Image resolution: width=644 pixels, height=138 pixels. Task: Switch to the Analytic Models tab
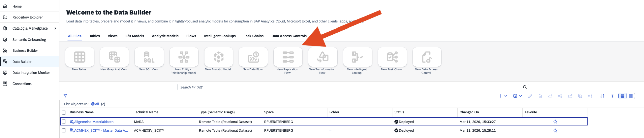(165, 36)
